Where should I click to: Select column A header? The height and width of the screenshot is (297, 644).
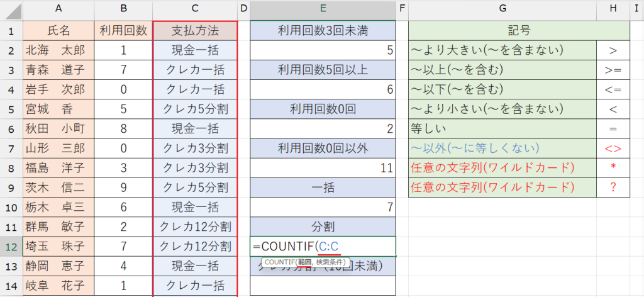pyautogui.click(x=58, y=10)
